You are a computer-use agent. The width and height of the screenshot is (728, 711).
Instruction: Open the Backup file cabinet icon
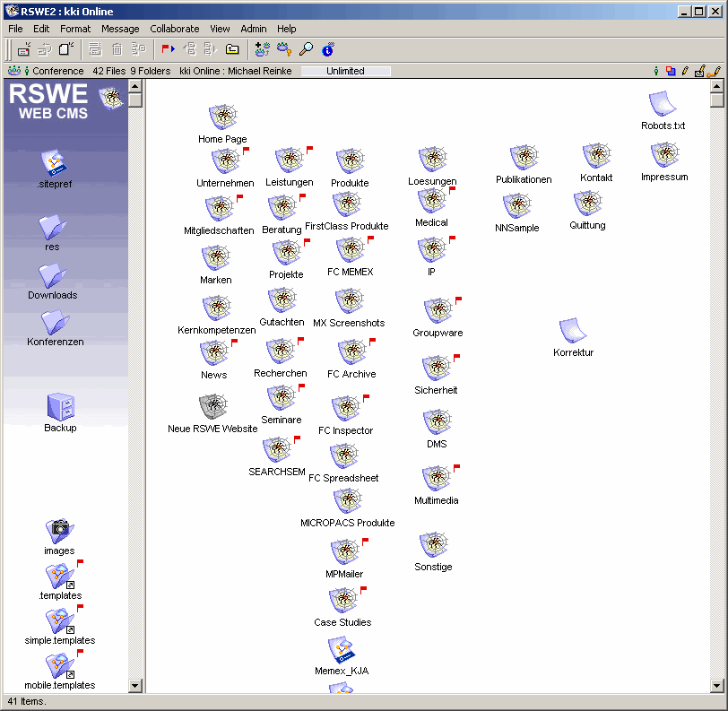click(x=60, y=407)
